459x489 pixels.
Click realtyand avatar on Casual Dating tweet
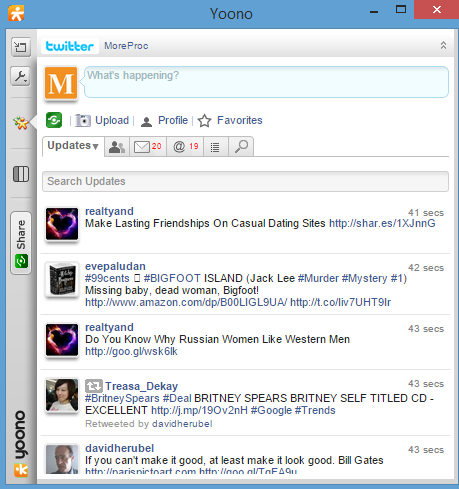coord(62,224)
